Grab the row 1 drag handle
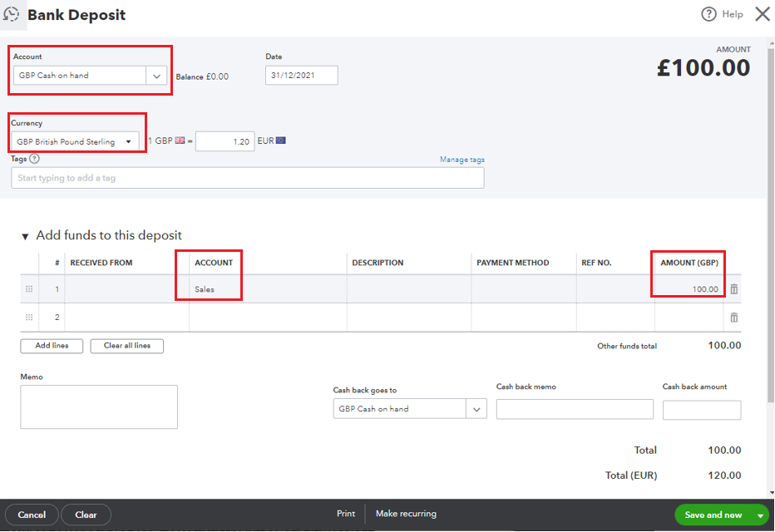The image size is (775, 532). pyautogui.click(x=29, y=289)
